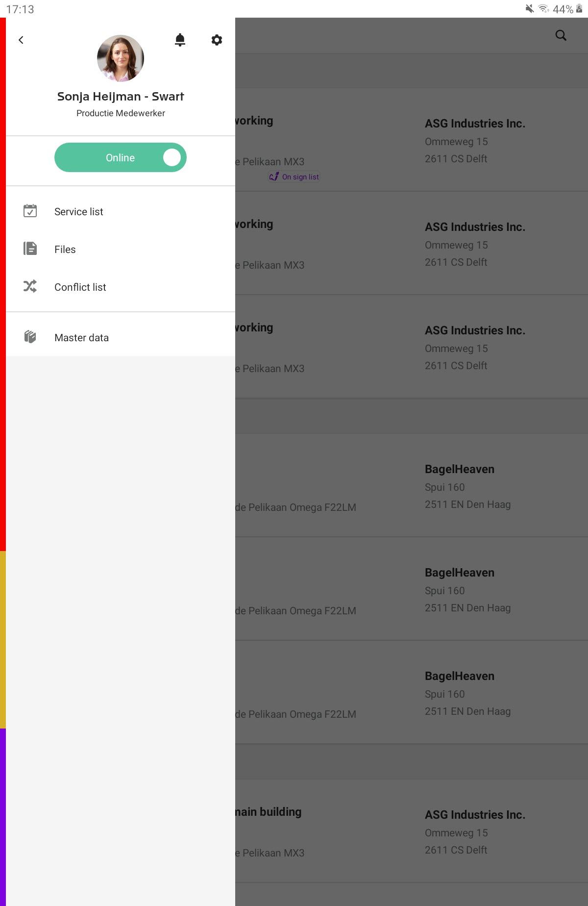Click the Files document icon
This screenshot has width=588, height=906.
(x=30, y=249)
